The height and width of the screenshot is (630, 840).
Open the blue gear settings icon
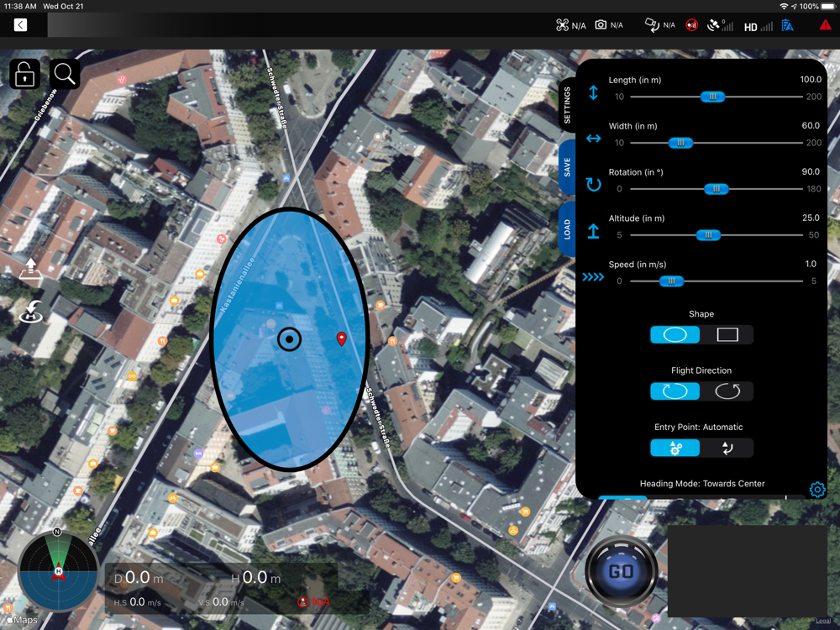click(x=817, y=489)
